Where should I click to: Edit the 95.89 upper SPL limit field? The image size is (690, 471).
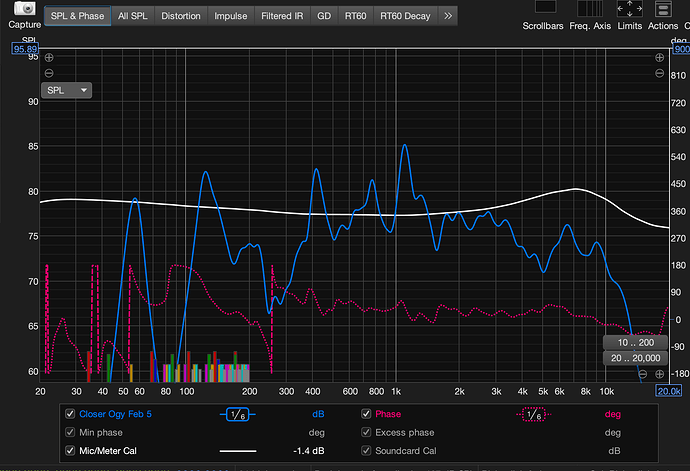[25, 49]
